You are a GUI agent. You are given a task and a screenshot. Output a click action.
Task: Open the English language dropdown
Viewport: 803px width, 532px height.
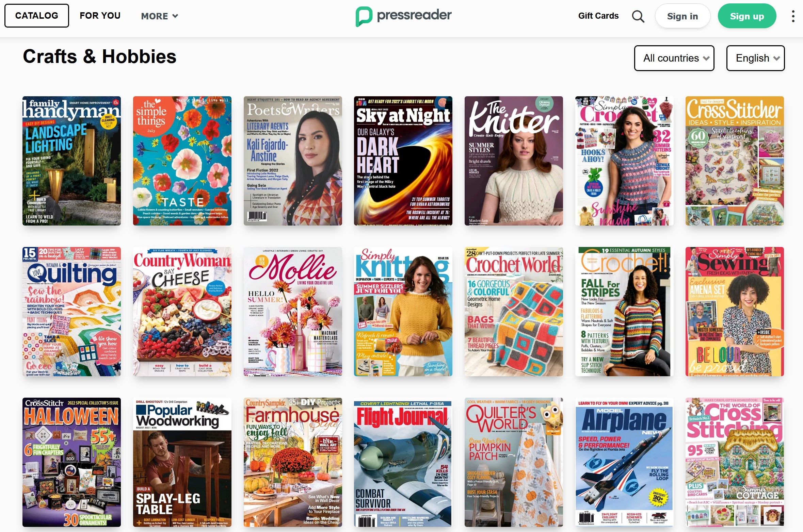tap(755, 58)
